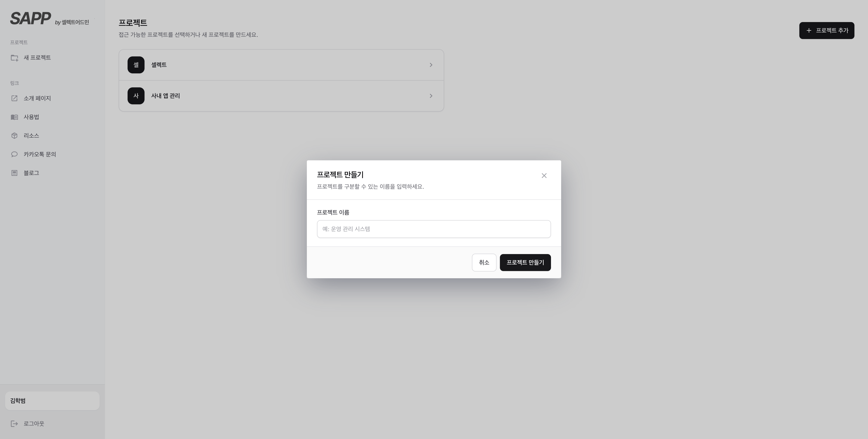
Task: Click the dialog title 프로젝트 만들기
Action: click(x=340, y=175)
